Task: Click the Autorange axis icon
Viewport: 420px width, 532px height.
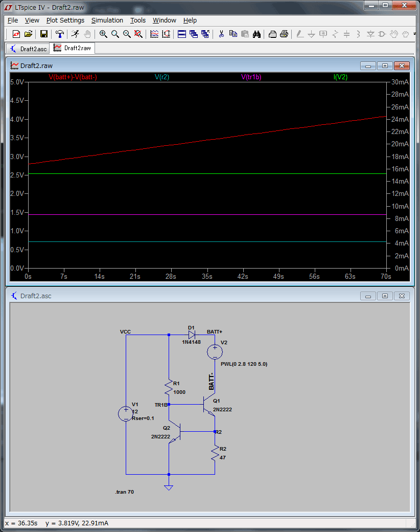Action: pos(166,34)
